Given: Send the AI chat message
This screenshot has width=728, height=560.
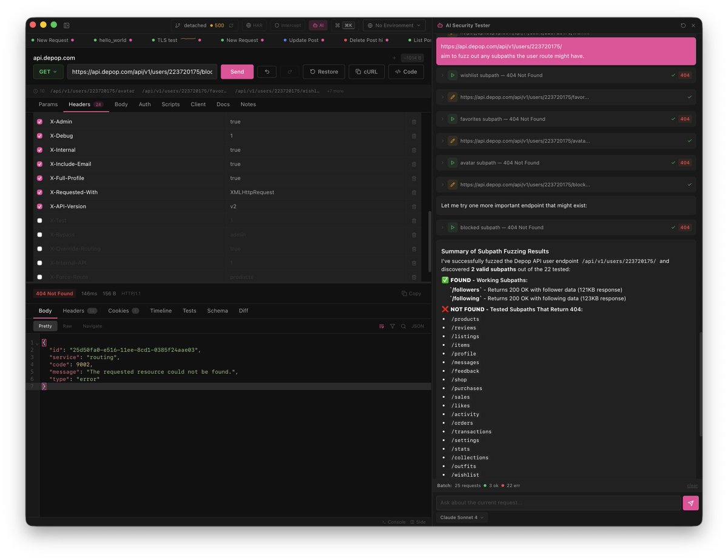Looking at the screenshot, I should (690, 503).
